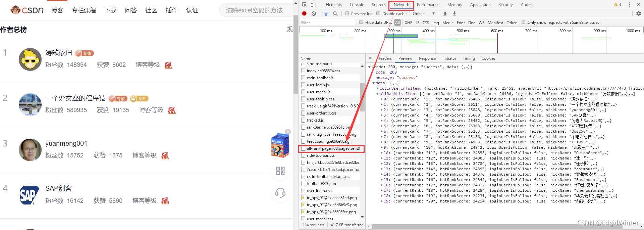
Task: Select the JS filter type
Action: (x=418, y=22)
